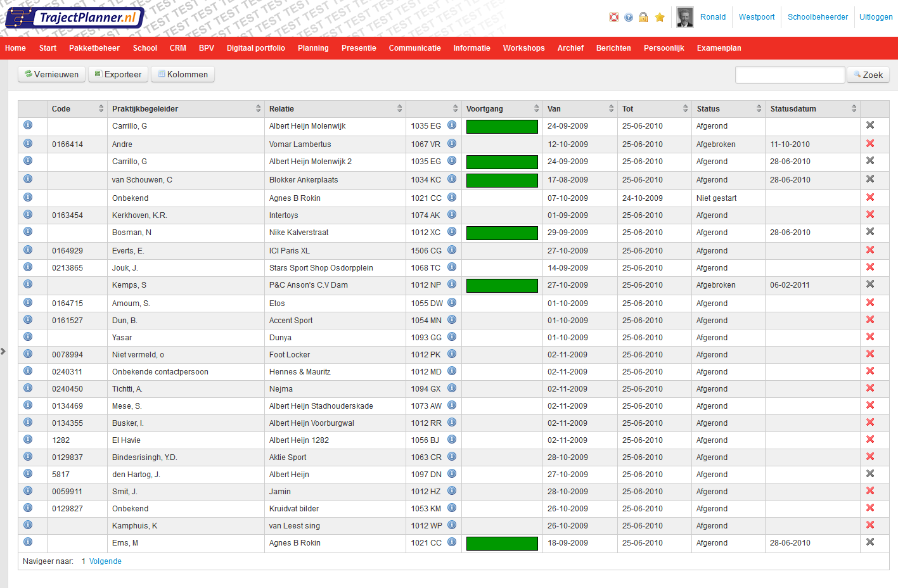The width and height of the screenshot is (898, 588).
Task: Open the Westpoort link
Action: coord(757,17)
